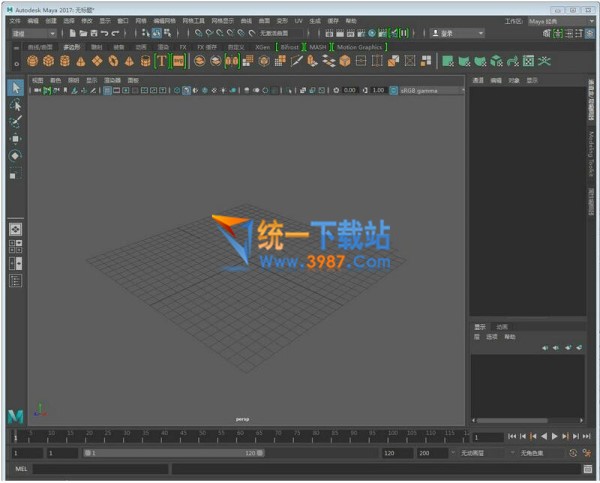Click the Open scene folder icon

click(83, 33)
